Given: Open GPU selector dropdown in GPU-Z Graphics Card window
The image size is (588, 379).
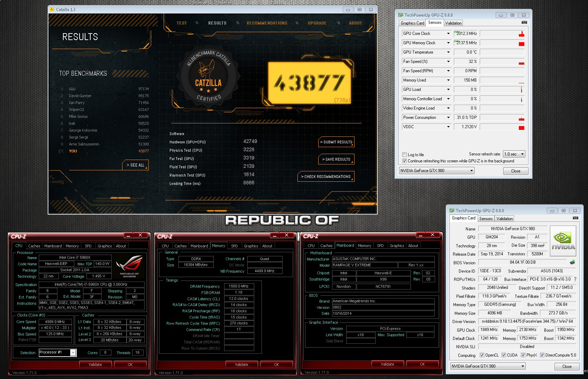Looking at the screenshot, I should pyautogui.click(x=488, y=366).
